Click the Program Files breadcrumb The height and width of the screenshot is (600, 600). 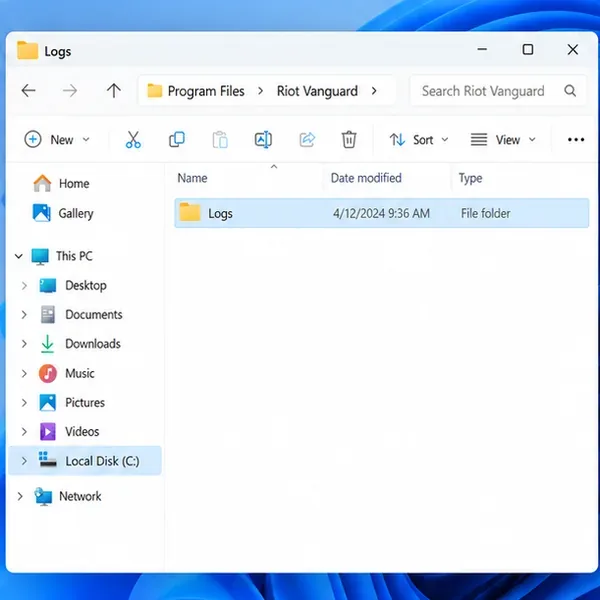click(206, 91)
